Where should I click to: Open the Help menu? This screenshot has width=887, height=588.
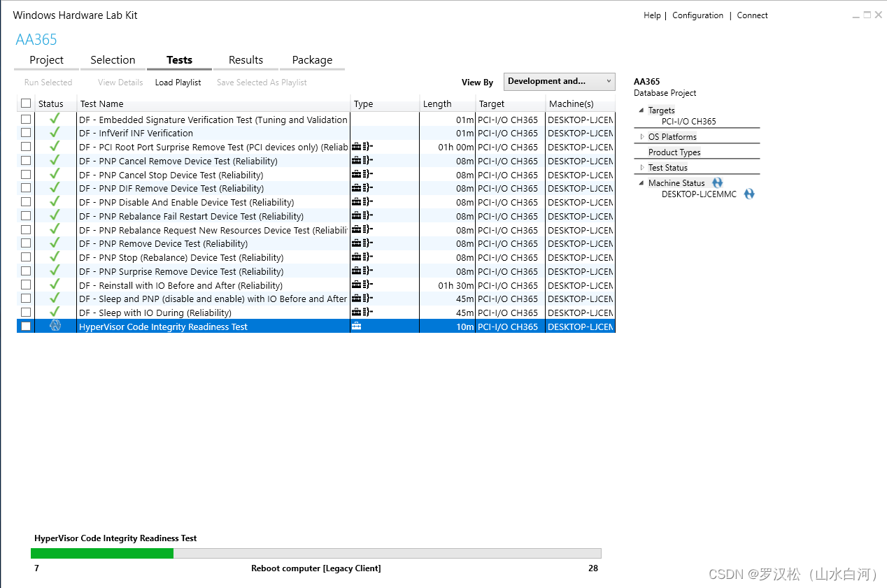(x=652, y=15)
